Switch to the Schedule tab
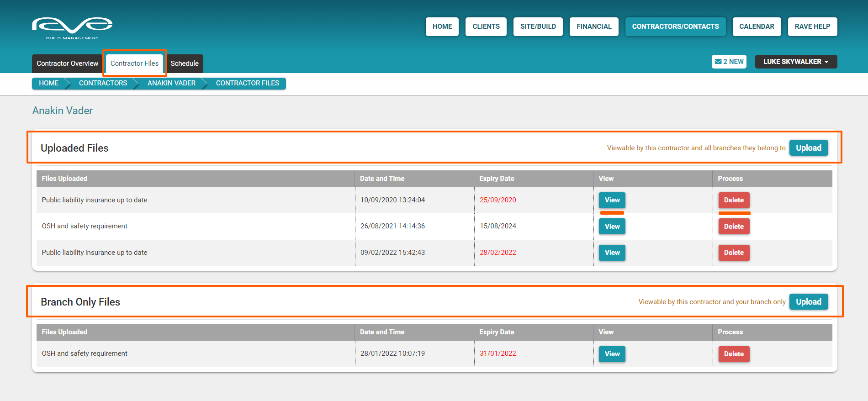Image resolution: width=868 pixels, height=401 pixels. pos(184,63)
